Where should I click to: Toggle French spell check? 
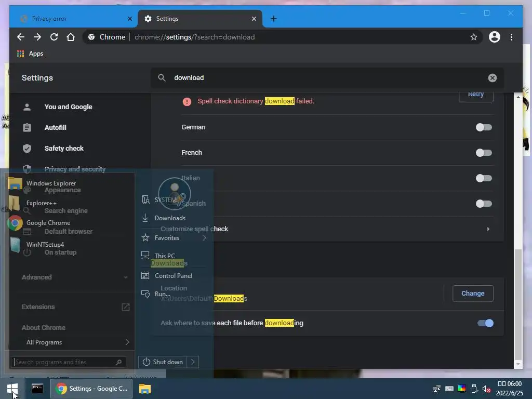(x=484, y=153)
